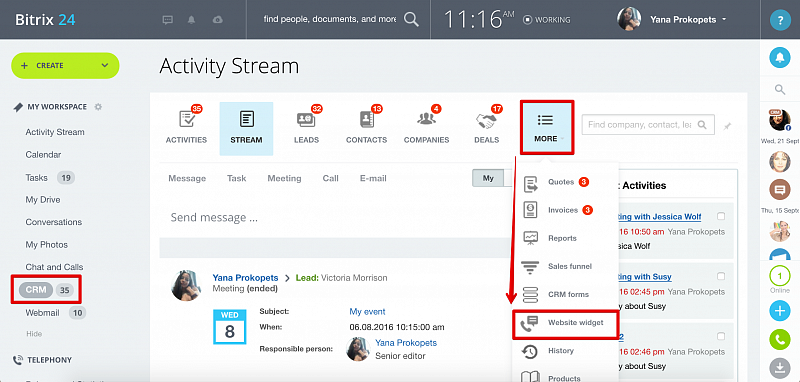The height and width of the screenshot is (382, 800).
Task: Open the help question mark icon
Action: [x=780, y=20]
